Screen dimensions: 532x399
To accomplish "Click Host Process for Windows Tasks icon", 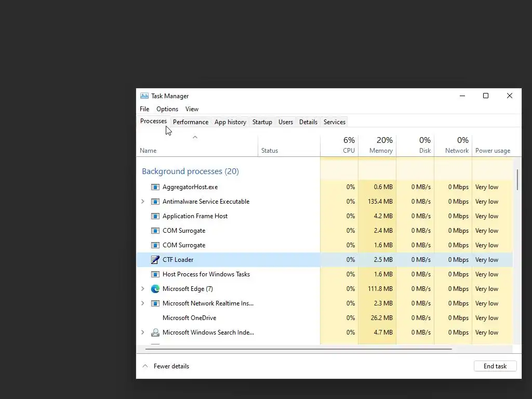I will click(x=155, y=274).
